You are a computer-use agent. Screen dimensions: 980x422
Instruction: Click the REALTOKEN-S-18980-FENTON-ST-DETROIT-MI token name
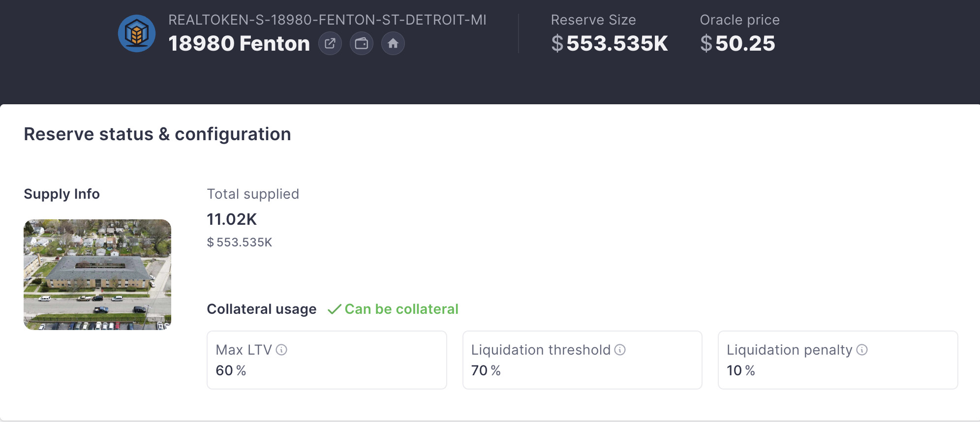pyautogui.click(x=327, y=20)
